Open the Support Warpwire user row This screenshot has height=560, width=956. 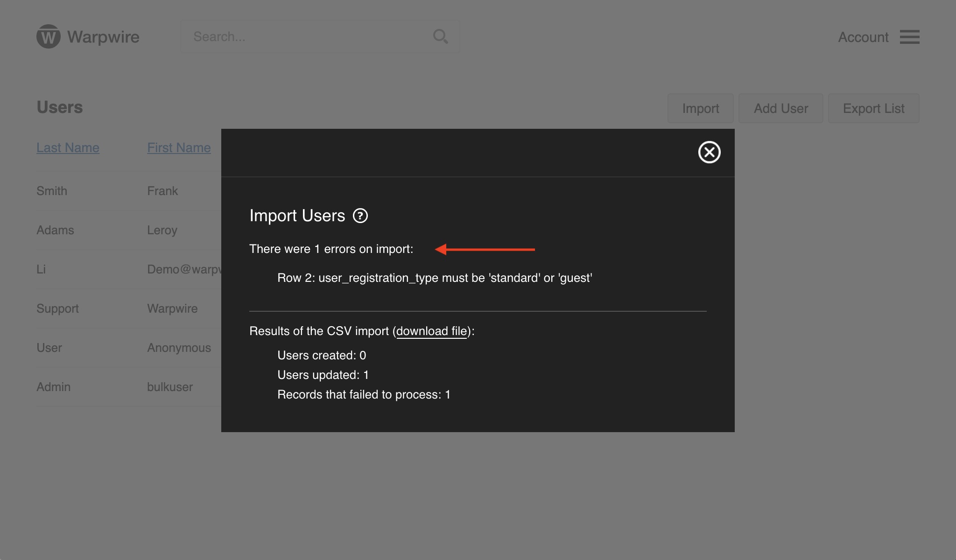(57, 308)
